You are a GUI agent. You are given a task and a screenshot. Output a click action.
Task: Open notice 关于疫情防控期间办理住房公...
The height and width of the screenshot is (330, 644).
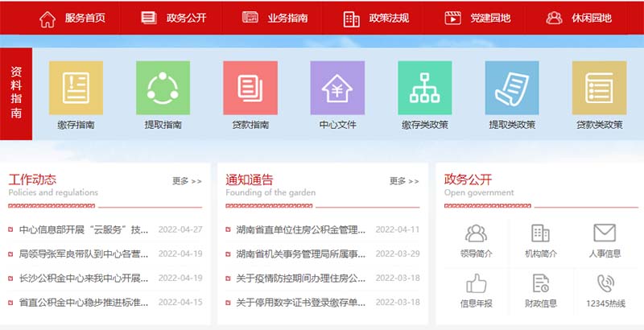pyautogui.click(x=300, y=278)
